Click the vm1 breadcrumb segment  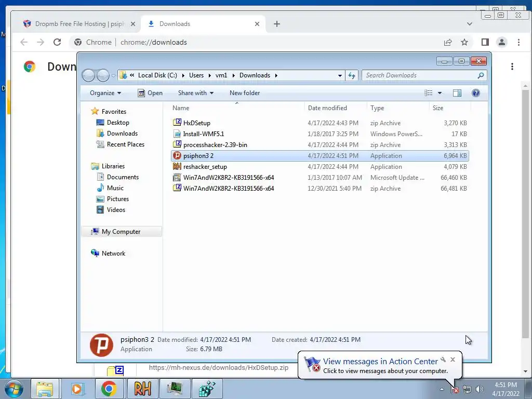(221, 75)
